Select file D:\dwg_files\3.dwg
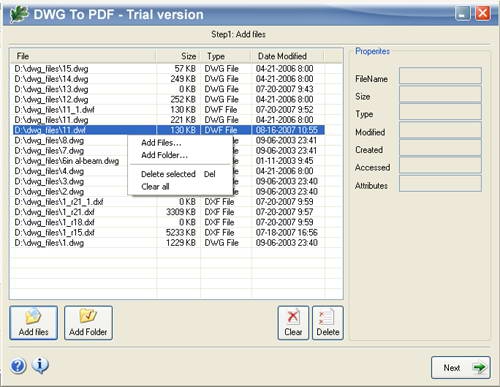This screenshot has width=500, height=387. [x=49, y=182]
